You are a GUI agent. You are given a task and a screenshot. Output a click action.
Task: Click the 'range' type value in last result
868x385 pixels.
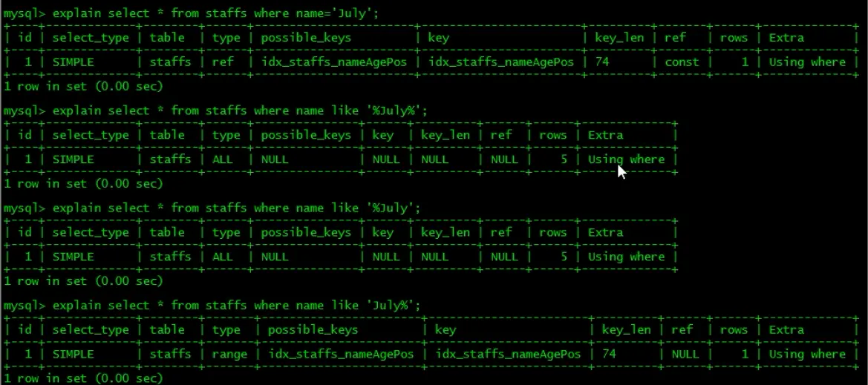point(229,354)
